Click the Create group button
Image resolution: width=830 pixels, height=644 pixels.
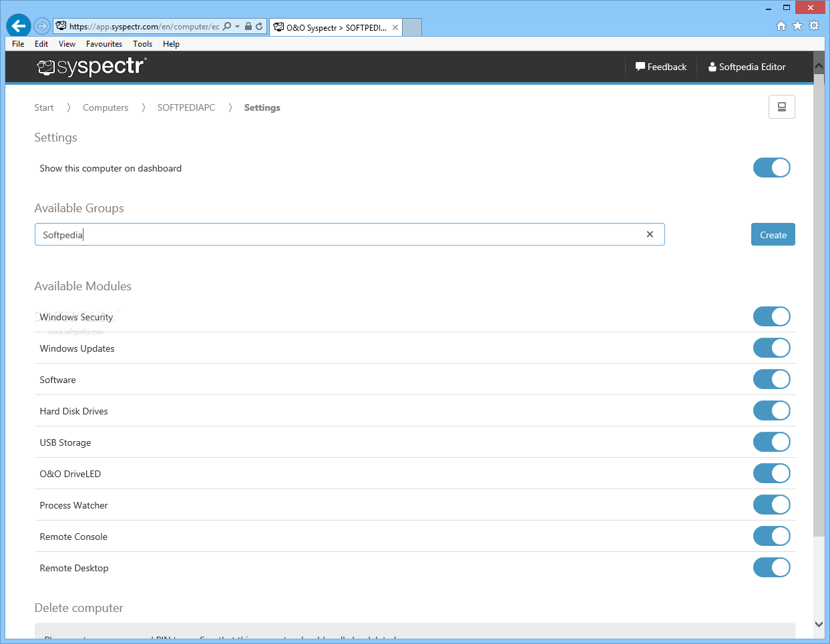coord(773,234)
